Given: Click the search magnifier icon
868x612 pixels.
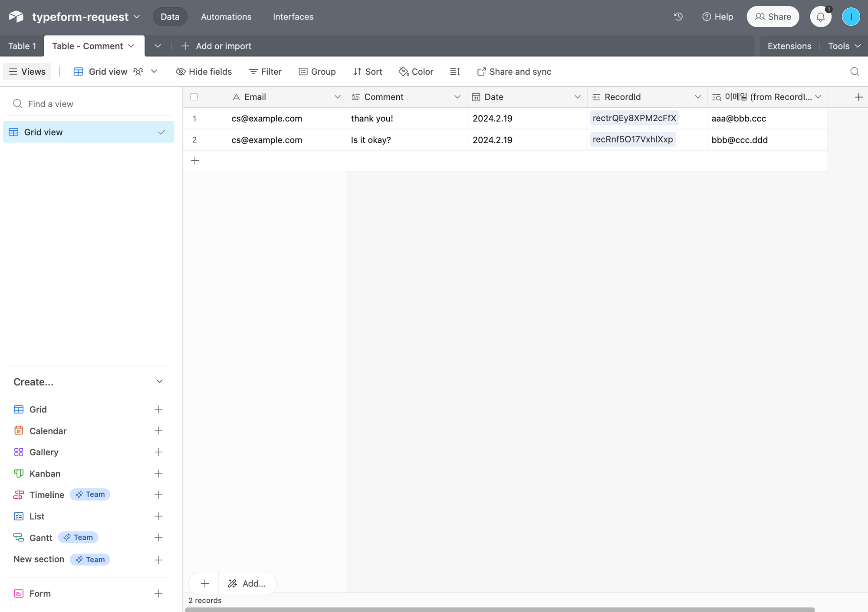Looking at the screenshot, I should pos(855,72).
